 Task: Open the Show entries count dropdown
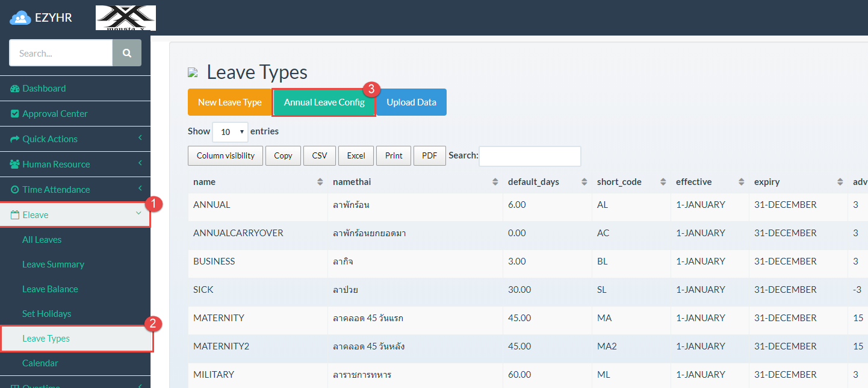point(230,131)
